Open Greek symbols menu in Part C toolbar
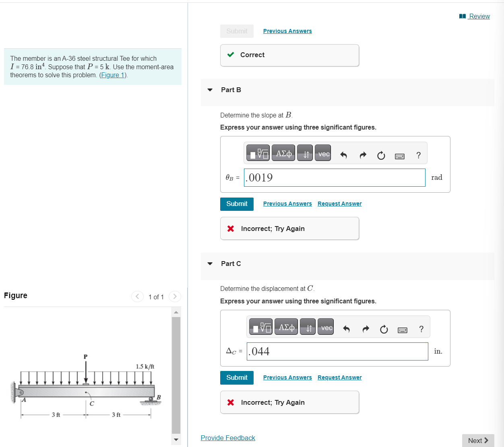The height and width of the screenshot is (447, 504). coord(286,327)
